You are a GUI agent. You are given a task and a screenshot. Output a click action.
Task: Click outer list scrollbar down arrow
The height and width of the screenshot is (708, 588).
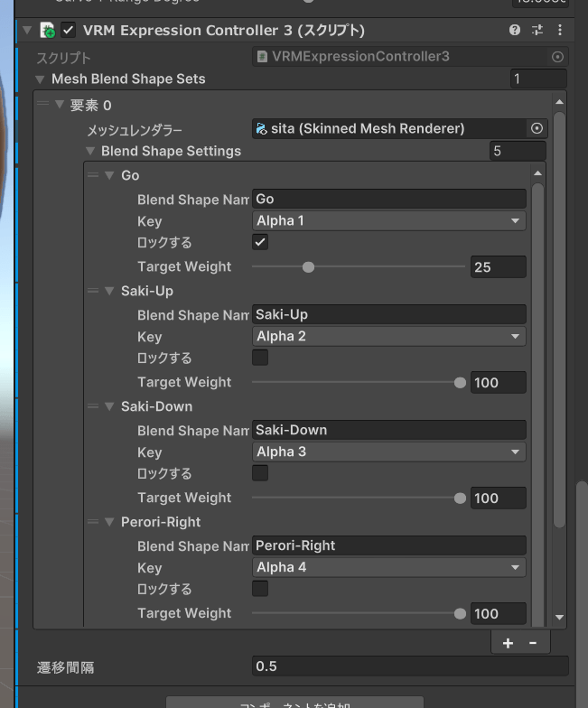click(x=560, y=617)
